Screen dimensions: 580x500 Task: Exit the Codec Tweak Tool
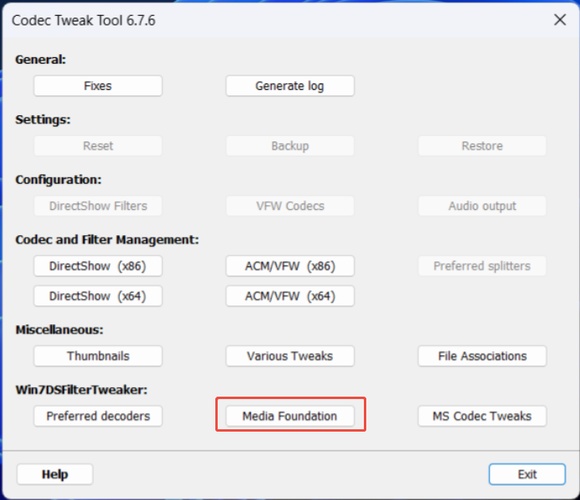click(527, 474)
